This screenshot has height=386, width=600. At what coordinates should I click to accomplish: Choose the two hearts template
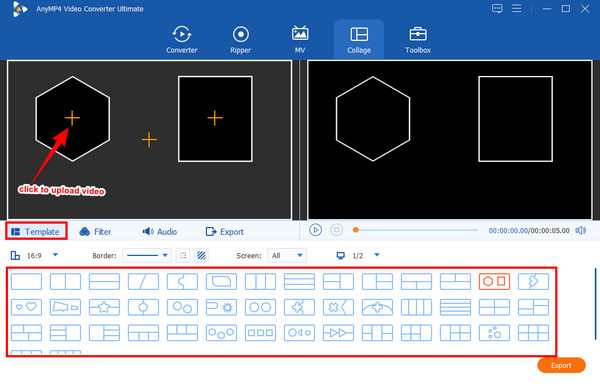pyautogui.click(x=26, y=307)
